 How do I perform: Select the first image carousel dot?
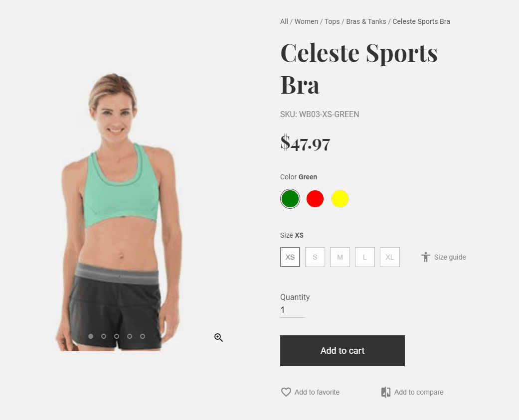pyautogui.click(x=91, y=336)
